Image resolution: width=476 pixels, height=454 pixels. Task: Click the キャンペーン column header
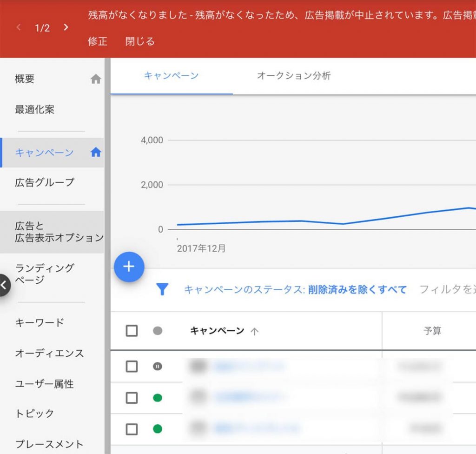(218, 331)
